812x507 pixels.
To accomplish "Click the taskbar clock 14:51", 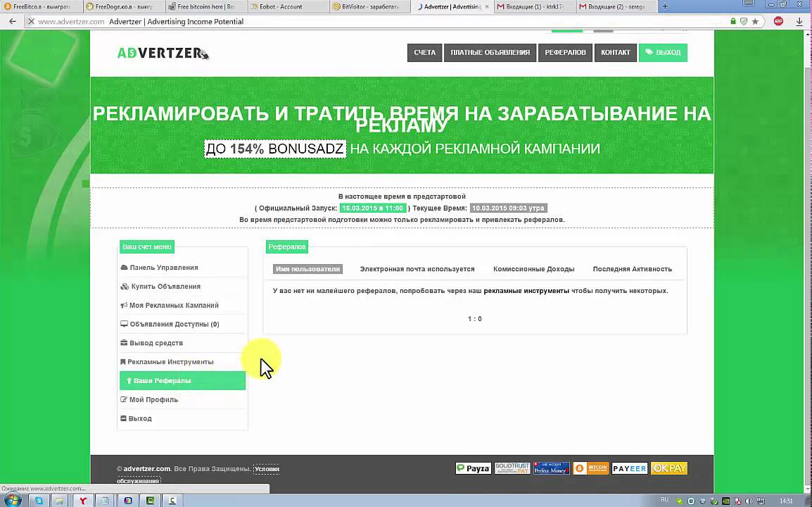I will [786, 501].
